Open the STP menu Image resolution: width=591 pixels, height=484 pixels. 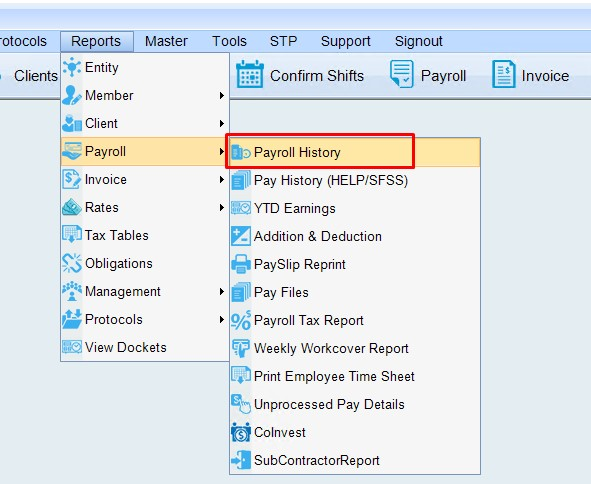[x=283, y=41]
